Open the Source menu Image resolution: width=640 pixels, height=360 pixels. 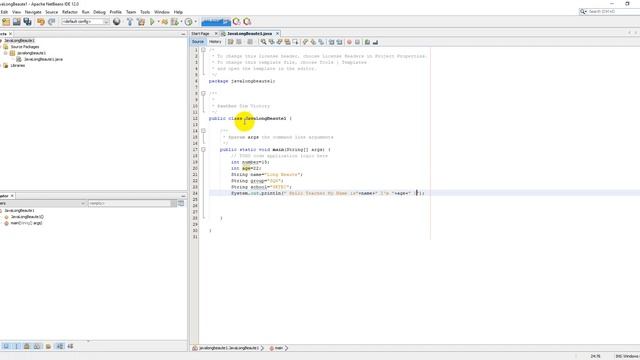click(x=51, y=12)
